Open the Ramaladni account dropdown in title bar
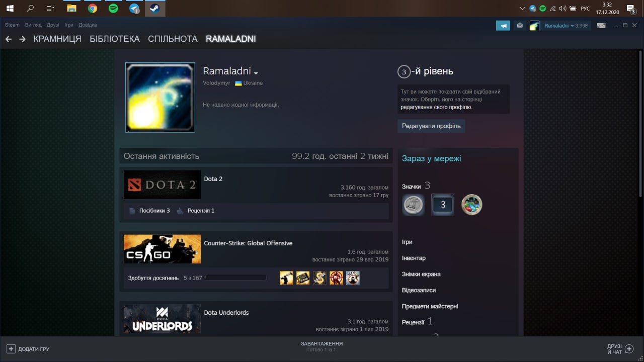This screenshot has width=644, height=362. coord(566,26)
